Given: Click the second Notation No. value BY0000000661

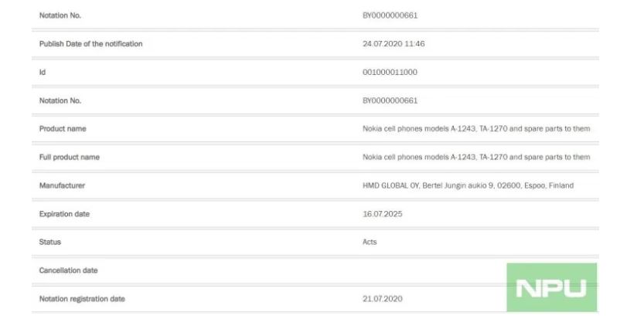Looking at the screenshot, I should [390, 100].
